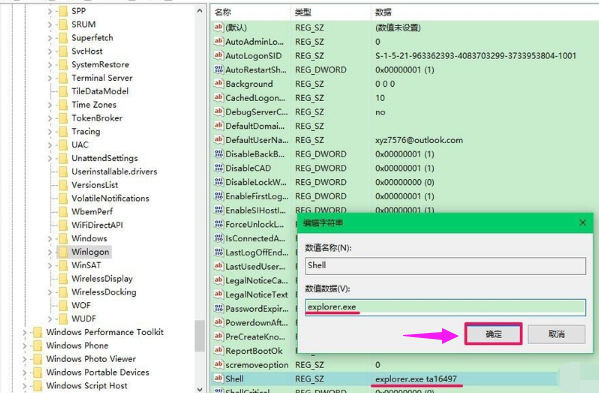Click the DWORD icon of DisableCAD value
This screenshot has width=599, height=393.
click(x=219, y=168)
